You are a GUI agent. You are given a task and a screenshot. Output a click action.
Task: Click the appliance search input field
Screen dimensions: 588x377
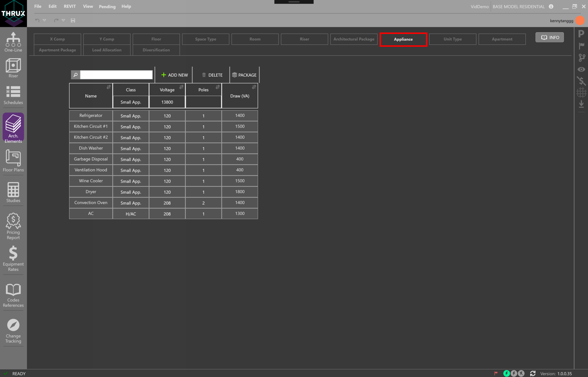(x=116, y=75)
